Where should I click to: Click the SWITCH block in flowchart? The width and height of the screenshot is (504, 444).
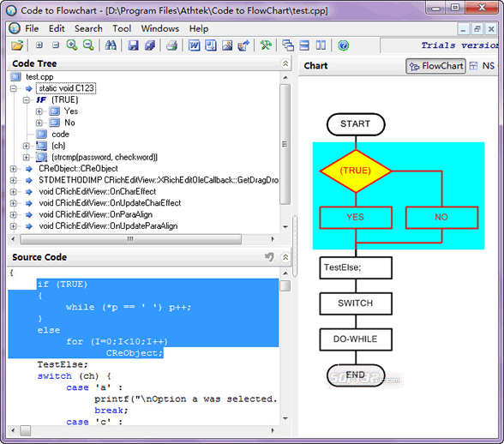coord(356,303)
